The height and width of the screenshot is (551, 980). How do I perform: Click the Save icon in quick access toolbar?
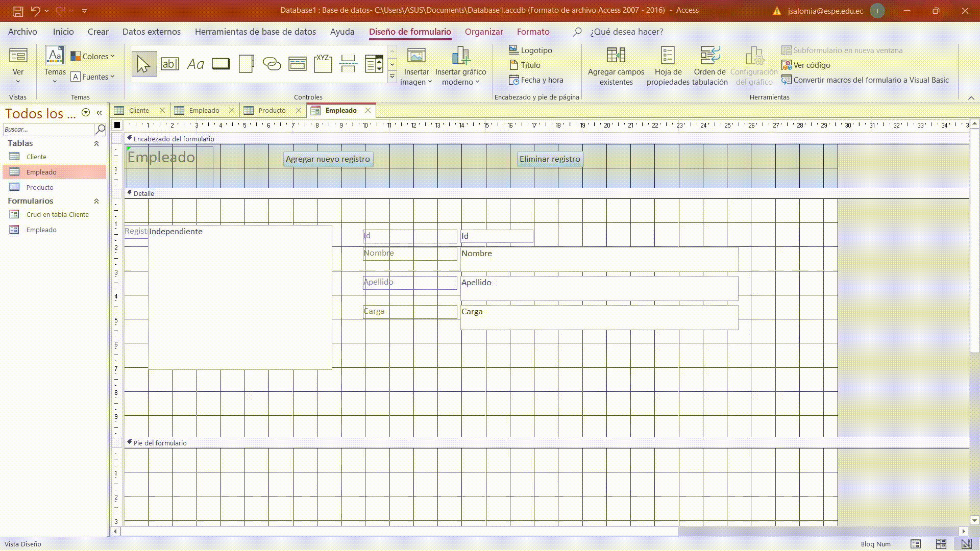click(x=18, y=11)
